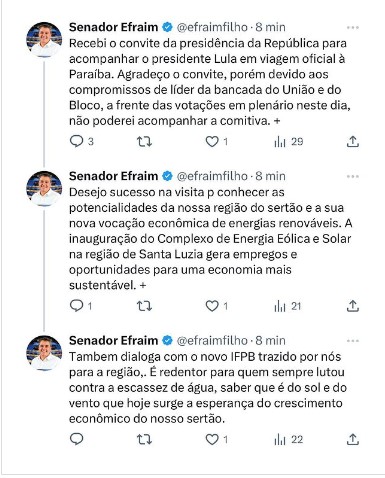Image resolution: width=385 pixels, height=478 pixels.
Task: Retweet the first tweet about Lula's trip
Action: pyautogui.click(x=144, y=142)
